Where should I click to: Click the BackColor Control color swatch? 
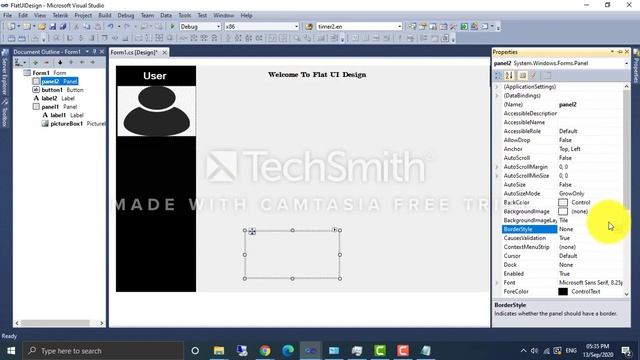563,202
